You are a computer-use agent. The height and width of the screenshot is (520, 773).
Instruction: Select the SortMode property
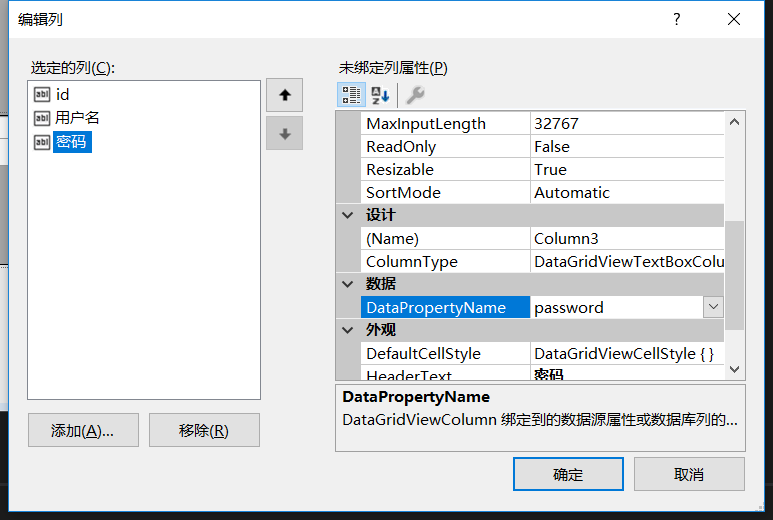[446, 193]
